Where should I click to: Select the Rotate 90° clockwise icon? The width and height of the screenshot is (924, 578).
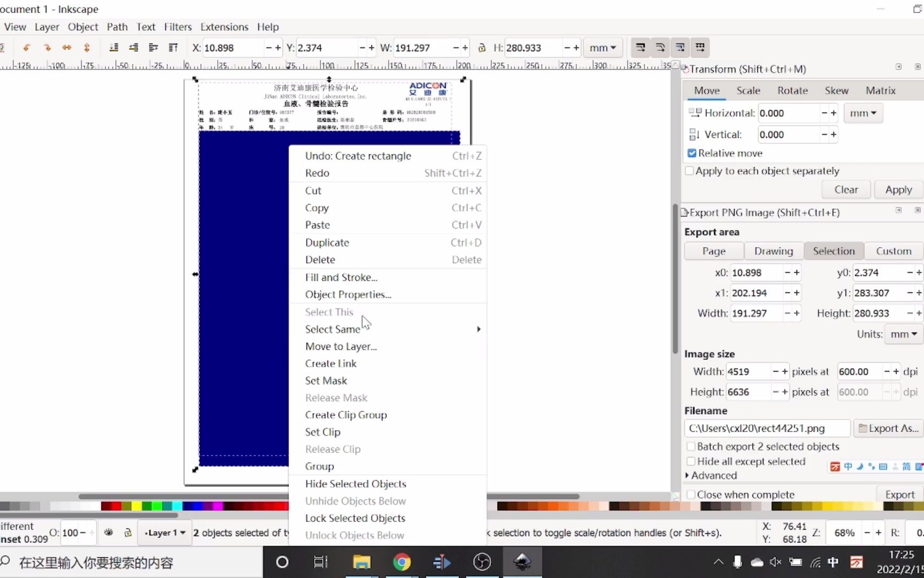[47, 47]
